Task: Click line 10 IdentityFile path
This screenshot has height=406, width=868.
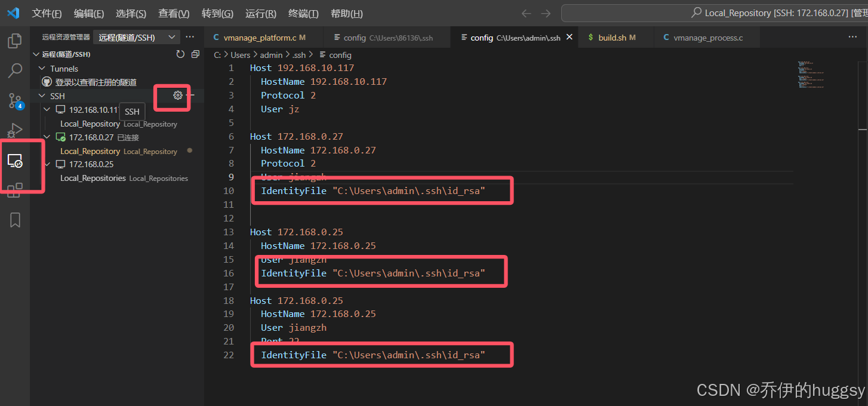Action: click(x=373, y=191)
